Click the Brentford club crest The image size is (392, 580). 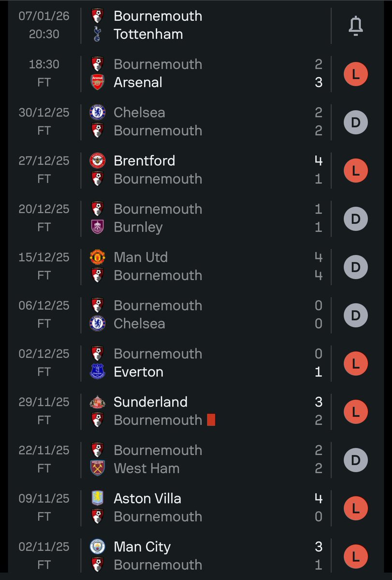pos(98,161)
